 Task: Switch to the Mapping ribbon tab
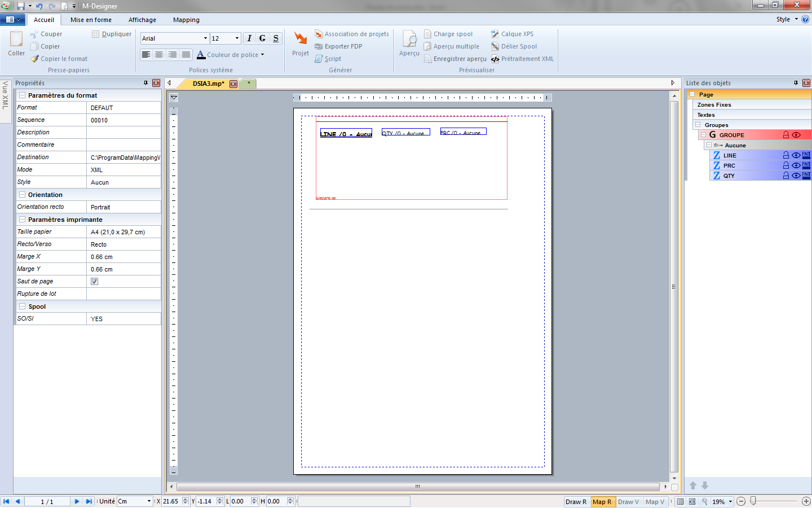coord(186,20)
